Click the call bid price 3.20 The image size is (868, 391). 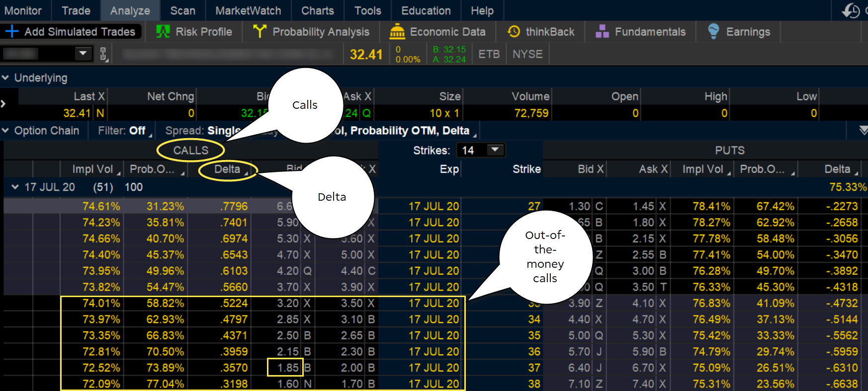[288, 303]
